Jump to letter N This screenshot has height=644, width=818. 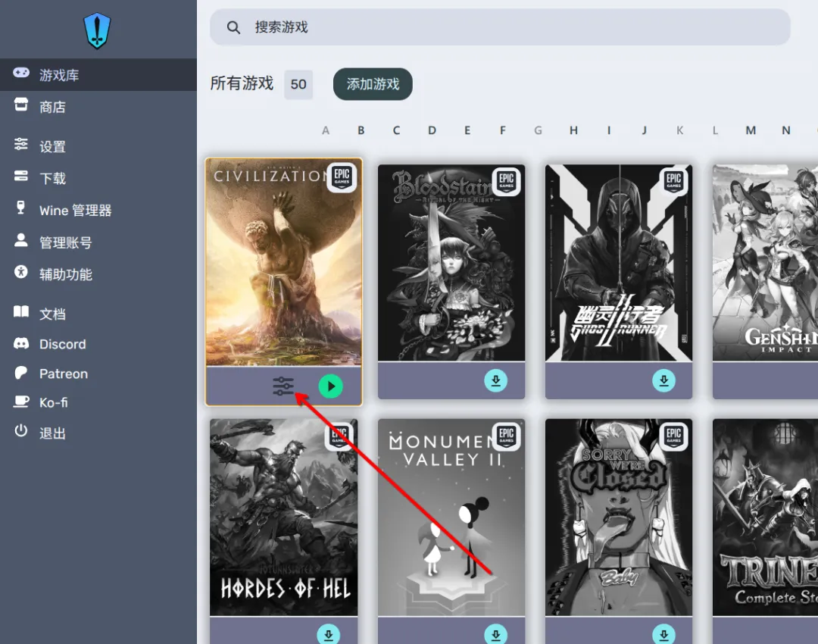[x=786, y=130]
